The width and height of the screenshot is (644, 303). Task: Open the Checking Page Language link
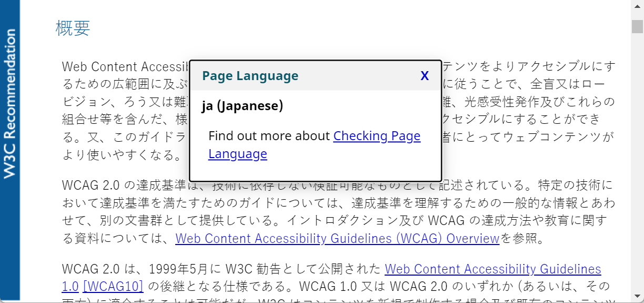coord(376,136)
